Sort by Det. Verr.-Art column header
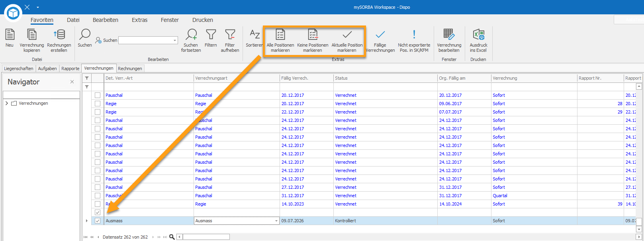Image resolution: width=644 pixels, height=241 pixels. pos(149,78)
